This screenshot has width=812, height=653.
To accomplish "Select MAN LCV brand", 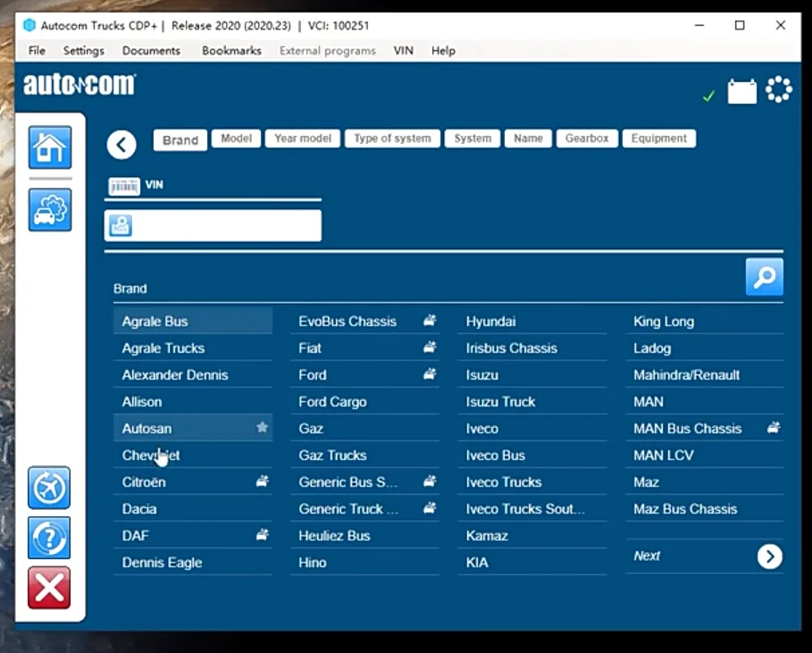I will (704, 456).
